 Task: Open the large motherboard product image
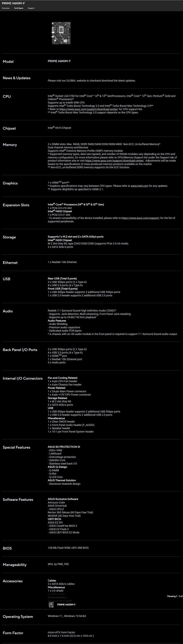(61, 33)
